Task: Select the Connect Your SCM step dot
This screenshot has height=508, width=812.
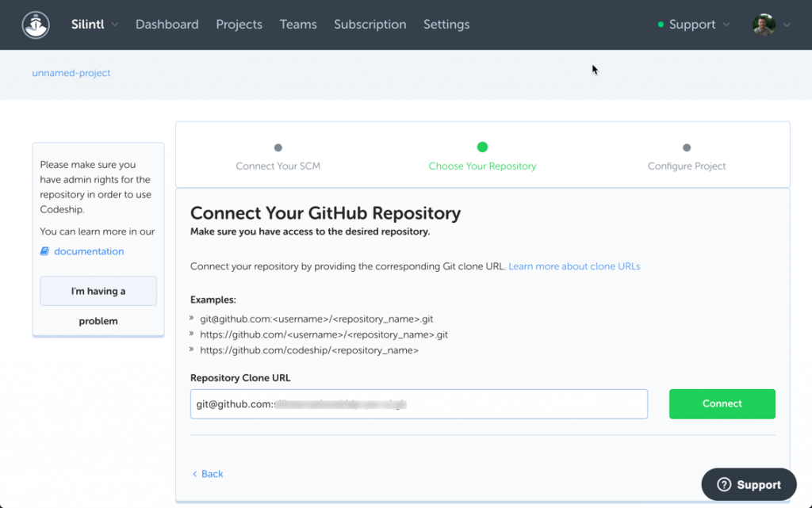Action: (278, 147)
